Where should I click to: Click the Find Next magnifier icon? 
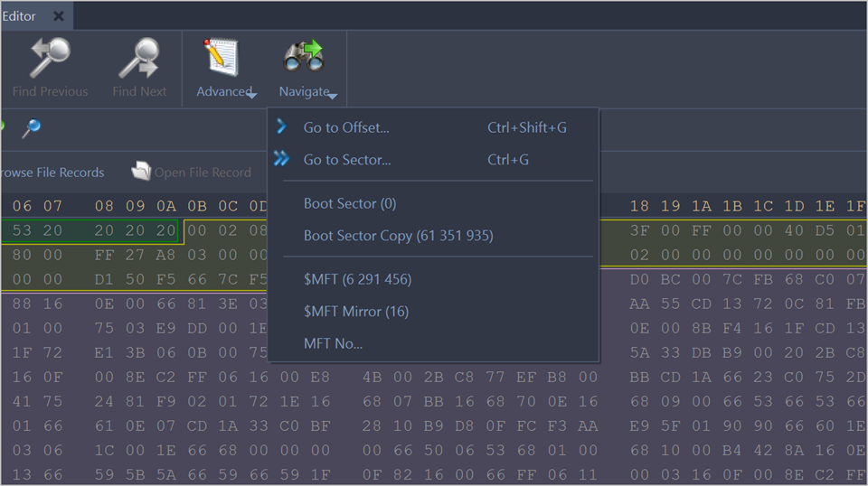pyautogui.click(x=139, y=58)
